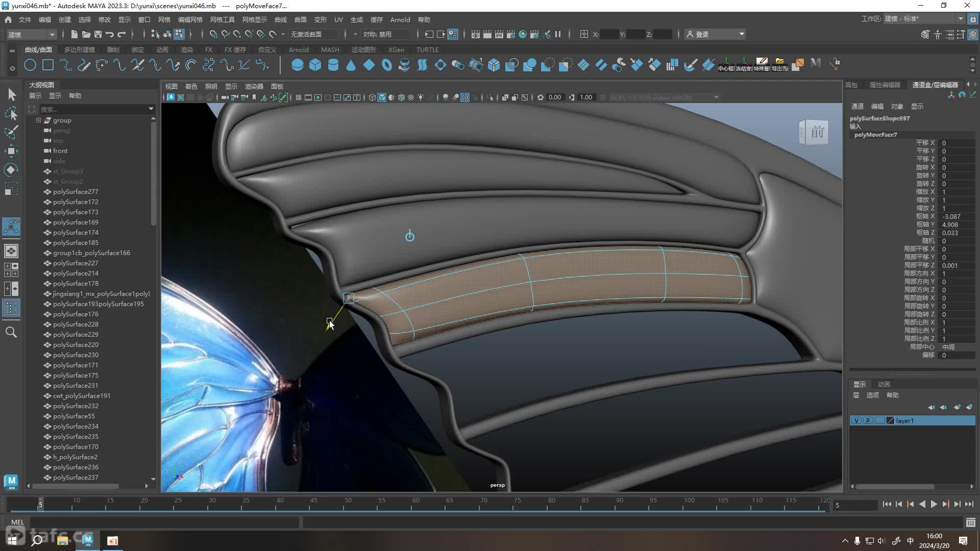Viewport: 980px width, 551px height.
Task: Open the 编辑网格 menu
Action: coord(190,19)
